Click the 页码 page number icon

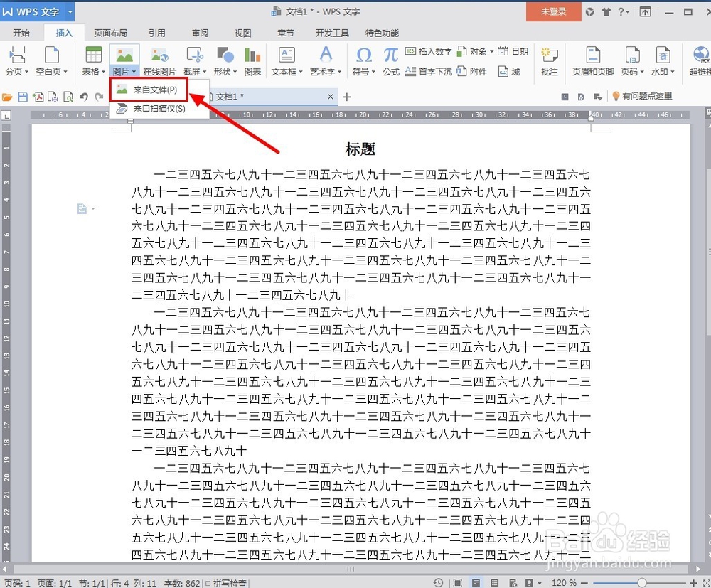point(632,55)
